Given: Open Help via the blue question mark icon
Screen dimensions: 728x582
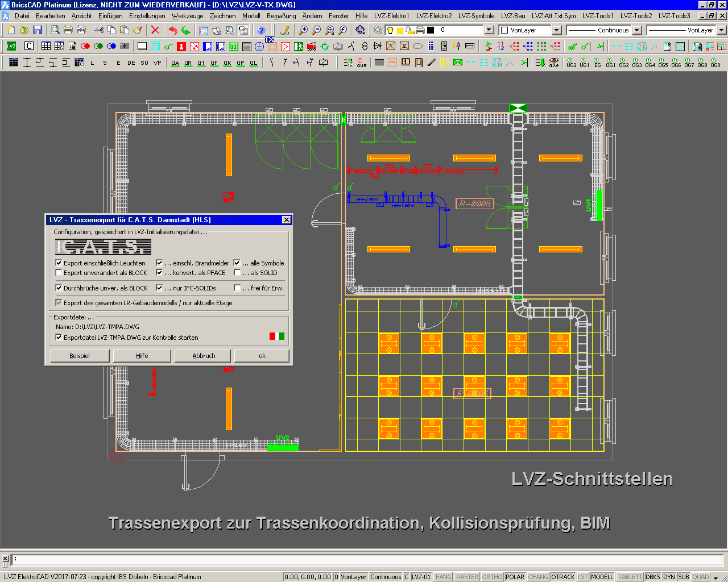Looking at the screenshot, I should coord(261,30).
